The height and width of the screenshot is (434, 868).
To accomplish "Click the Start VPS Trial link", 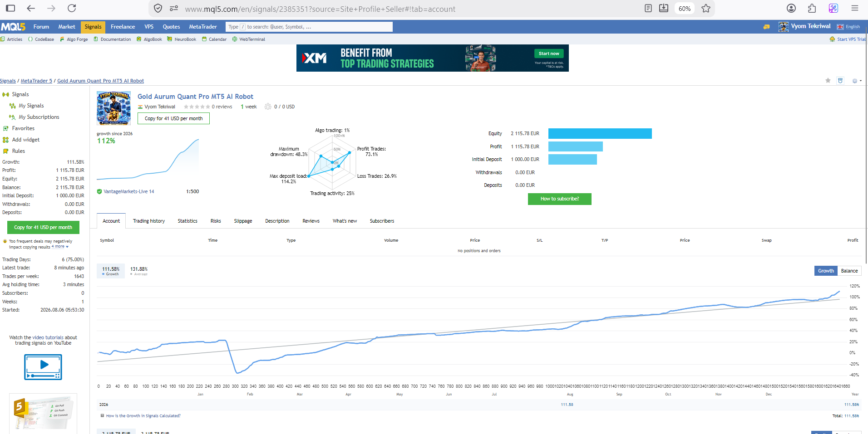I will [x=848, y=39].
